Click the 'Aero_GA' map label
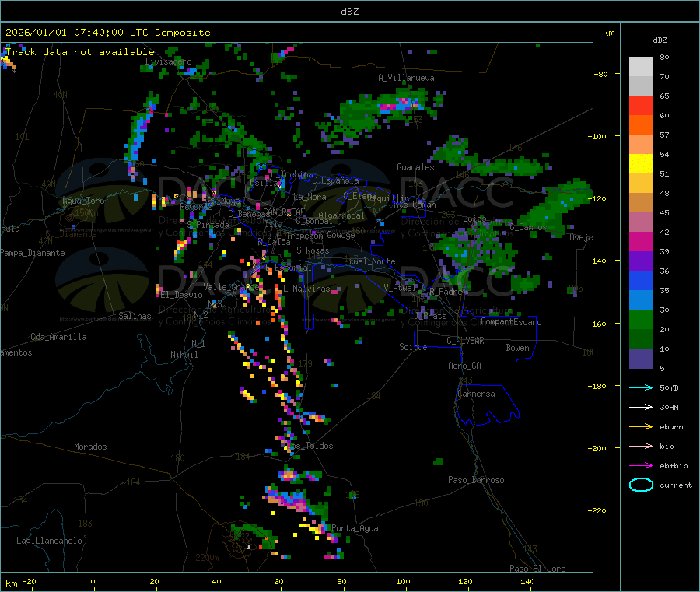 (x=465, y=366)
